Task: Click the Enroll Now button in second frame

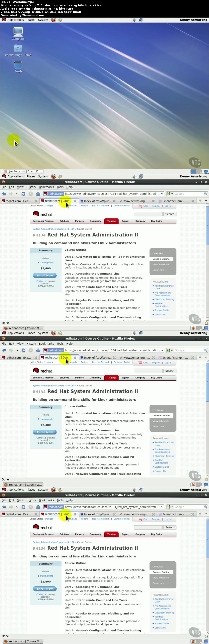Action: coord(45,275)
